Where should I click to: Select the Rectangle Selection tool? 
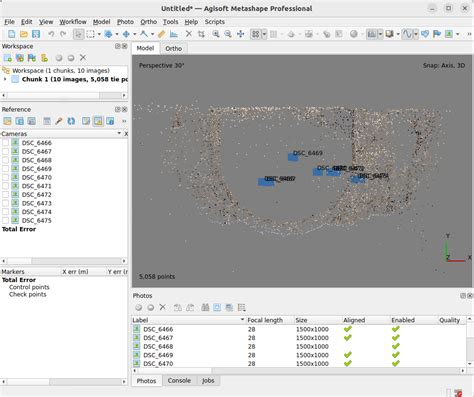pyautogui.click(x=90, y=34)
